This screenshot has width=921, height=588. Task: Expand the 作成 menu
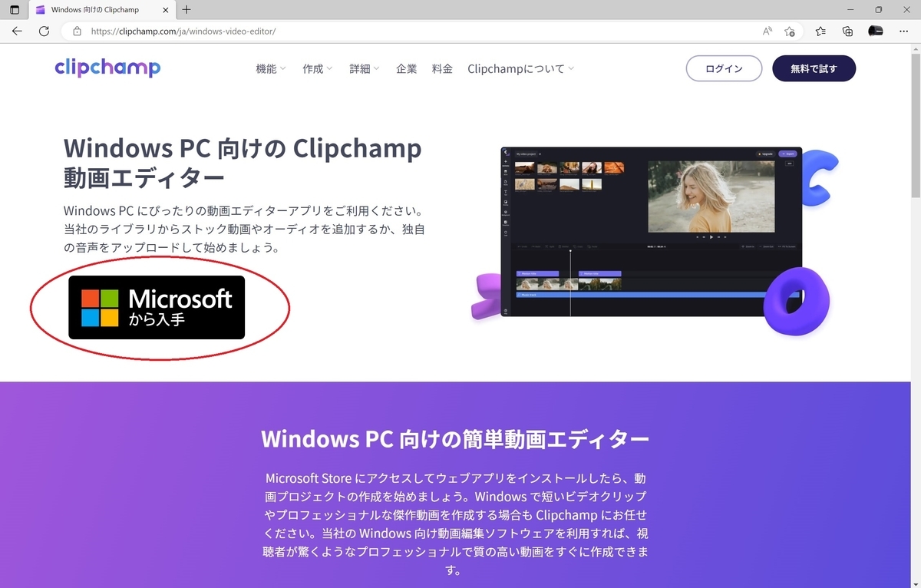coord(318,68)
